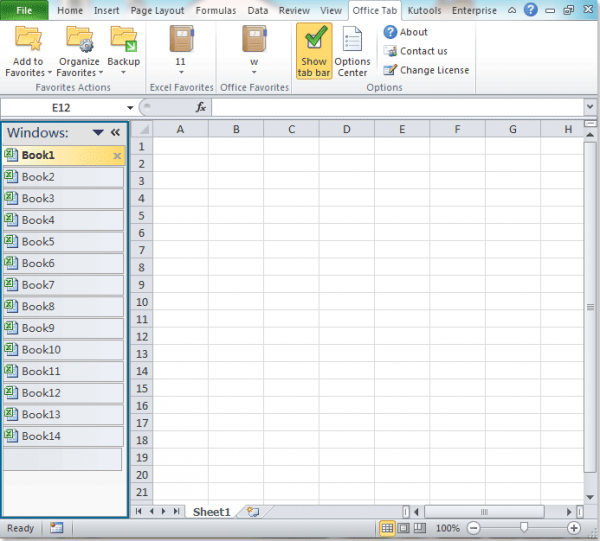Click the Backup folder icon
The height and width of the screenshot is (541, 600).
(x=124, y=39)
